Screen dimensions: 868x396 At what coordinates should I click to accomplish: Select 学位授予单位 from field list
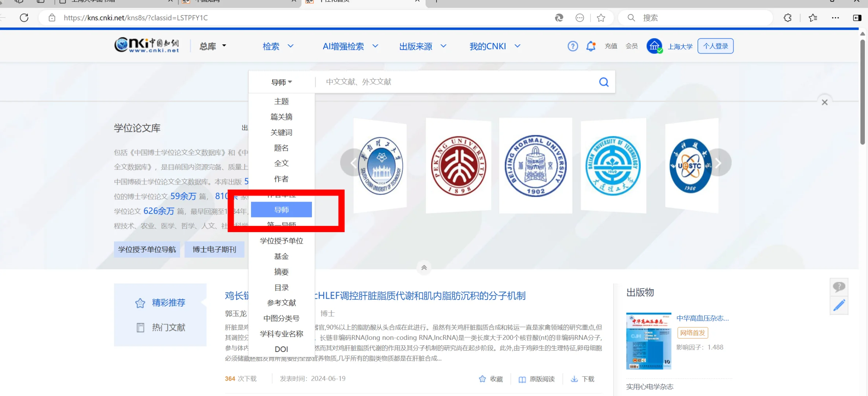click(281, 241)
